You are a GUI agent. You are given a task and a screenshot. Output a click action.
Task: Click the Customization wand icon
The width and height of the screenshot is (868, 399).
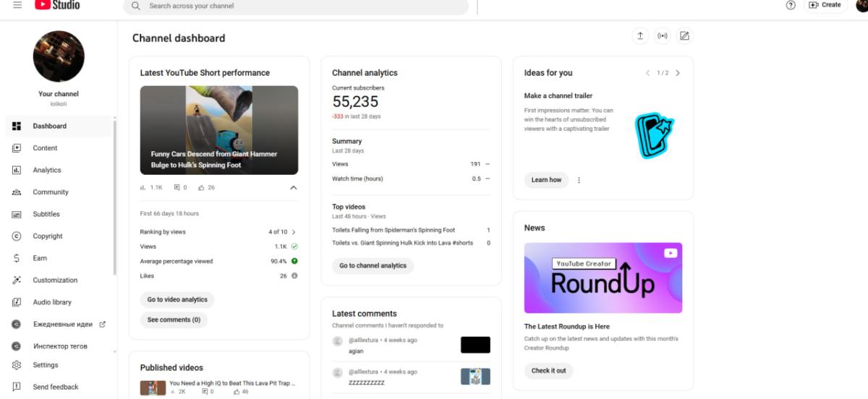pos(17,280)
